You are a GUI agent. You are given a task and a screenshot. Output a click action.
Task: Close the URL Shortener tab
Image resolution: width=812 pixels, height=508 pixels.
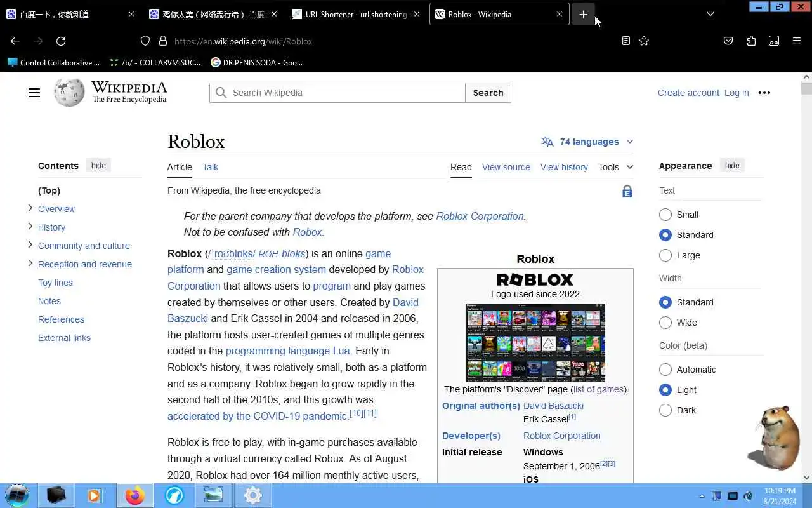[x=417, y=14]
